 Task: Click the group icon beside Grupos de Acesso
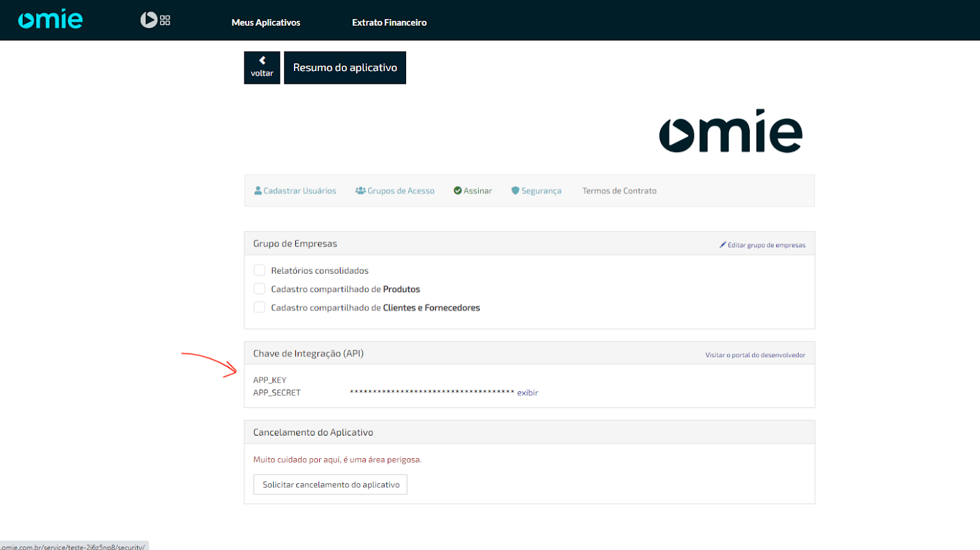[x=360, y=190]
